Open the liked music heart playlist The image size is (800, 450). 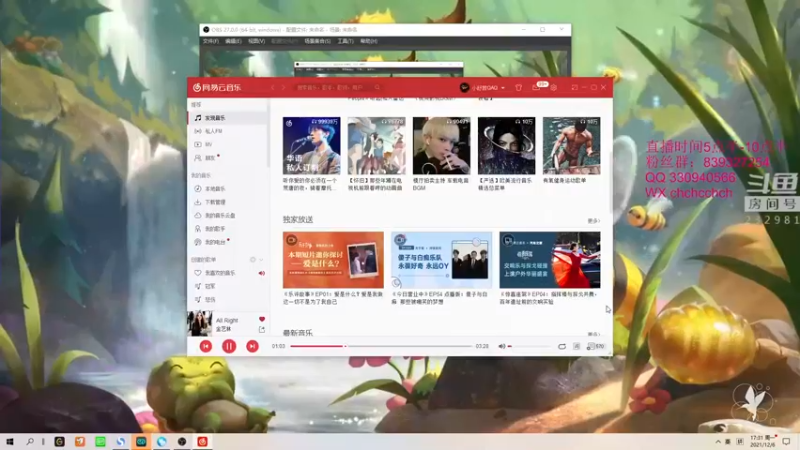coord(227,273)
